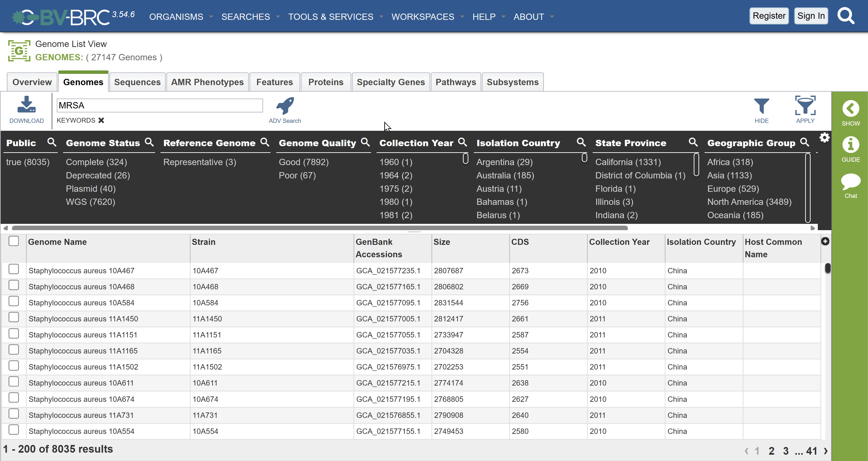Switch to the AMR Phenotypes tab
The image size is (868, 461).
207,82
